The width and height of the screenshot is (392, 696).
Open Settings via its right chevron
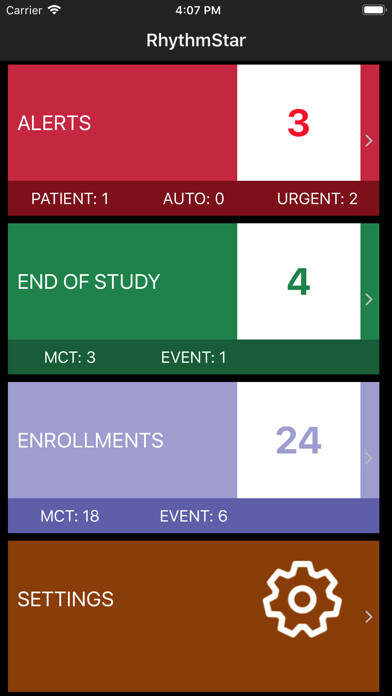click(368, 617)
